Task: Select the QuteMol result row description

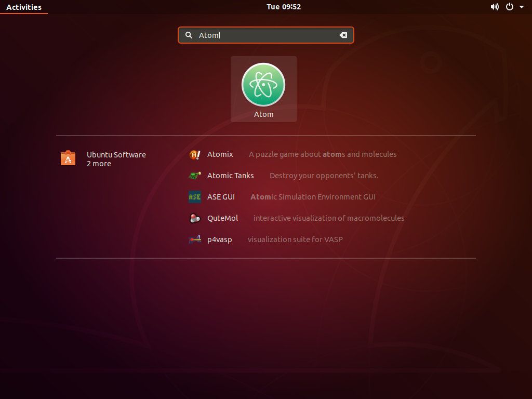Action: click(328, 218)
